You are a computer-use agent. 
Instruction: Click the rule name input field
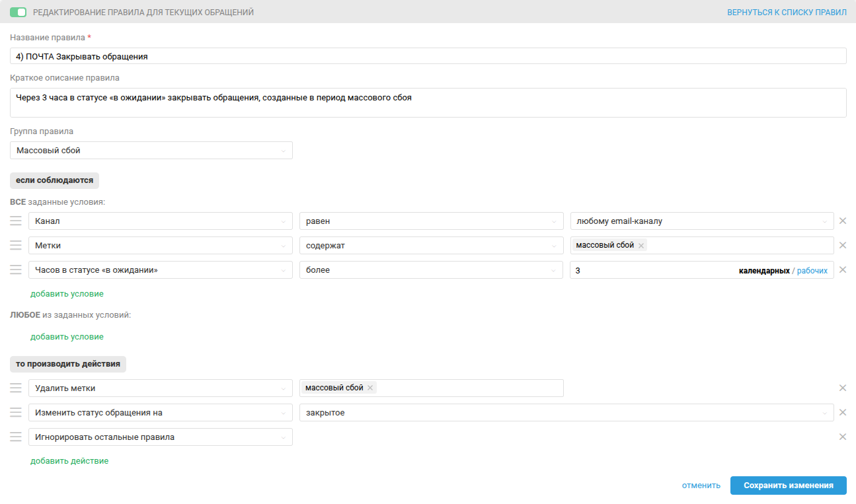click(428, 56)
